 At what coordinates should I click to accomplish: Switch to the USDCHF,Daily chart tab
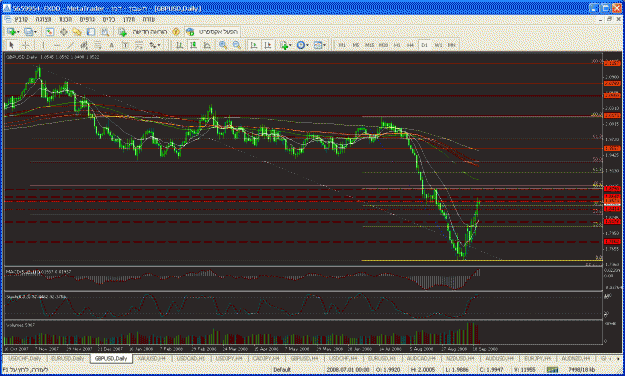25,359
